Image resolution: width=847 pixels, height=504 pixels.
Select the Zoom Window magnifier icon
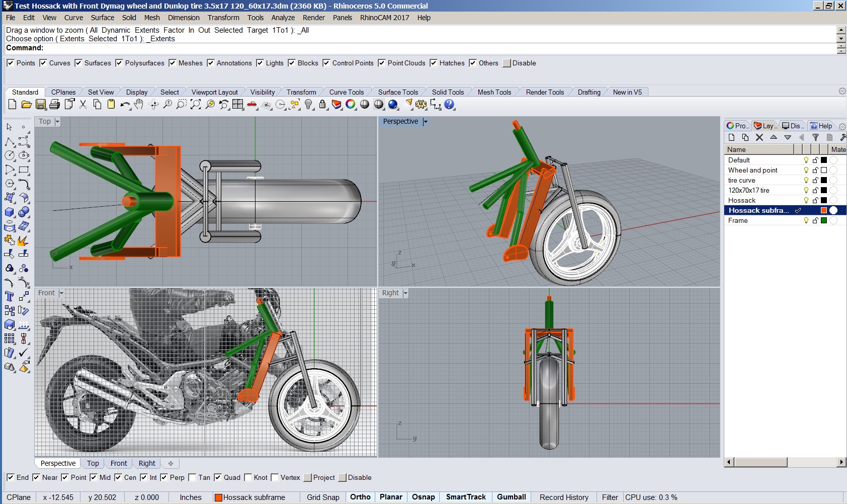(x=182, y=104)
